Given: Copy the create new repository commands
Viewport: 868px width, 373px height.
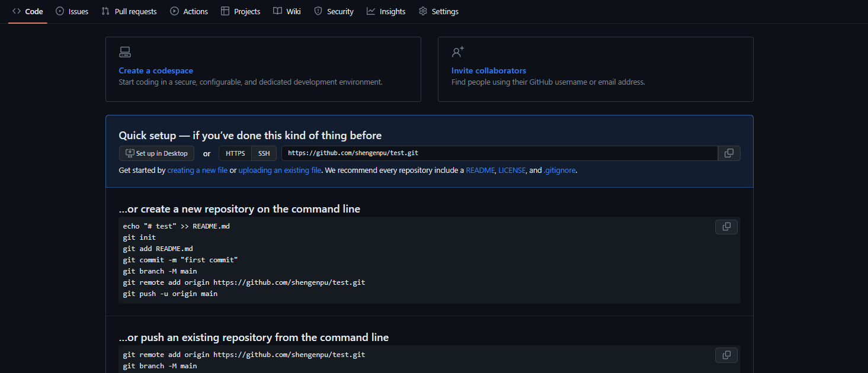Looking at the screenshot, I should click(726, 227).
